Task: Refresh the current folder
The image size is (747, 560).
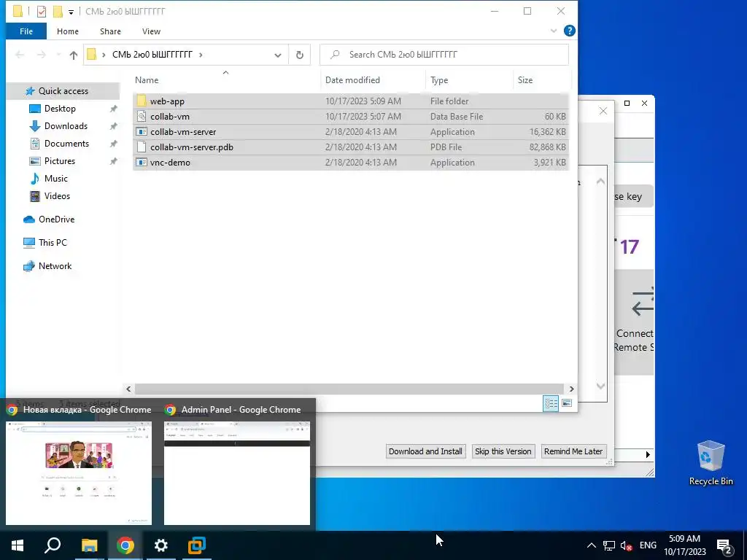Action: click(300, 55)
